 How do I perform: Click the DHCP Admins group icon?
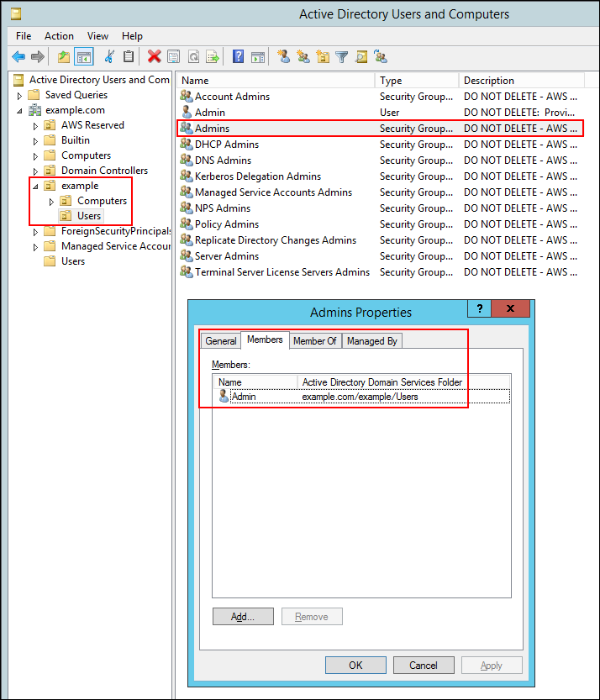(x=187, y=145)
